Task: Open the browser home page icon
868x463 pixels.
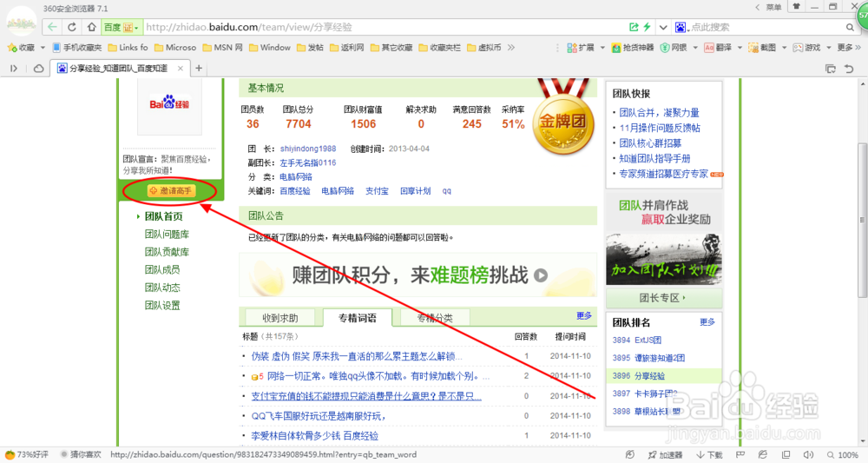Action: 91,27
